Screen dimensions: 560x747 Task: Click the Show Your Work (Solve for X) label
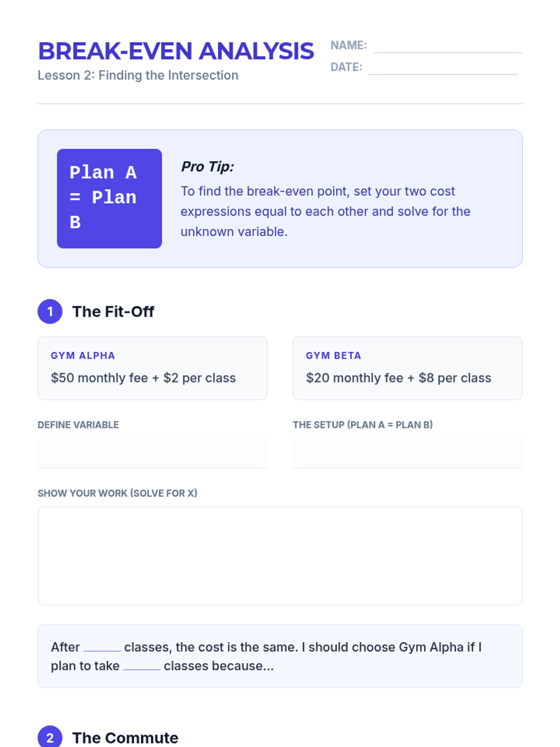pyautogui.click(x=118, y=493)
